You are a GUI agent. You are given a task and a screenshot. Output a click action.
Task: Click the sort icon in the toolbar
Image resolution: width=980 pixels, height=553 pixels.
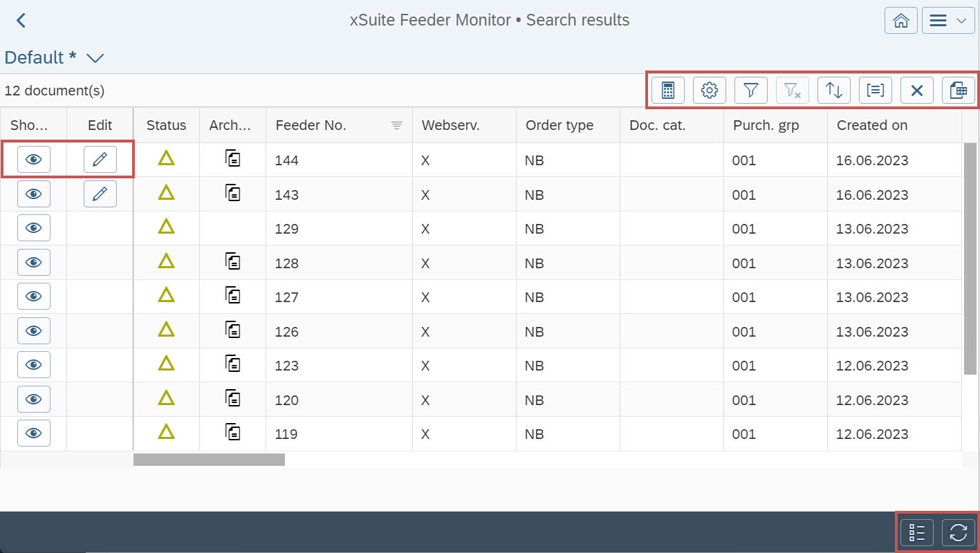[x=833, y=90]
